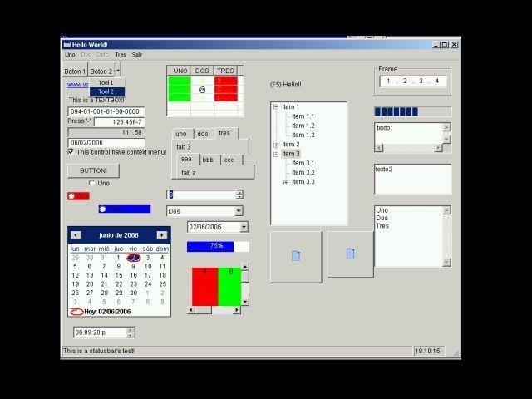
Task: Go to next month in calendar
Action: pos(162,234)
